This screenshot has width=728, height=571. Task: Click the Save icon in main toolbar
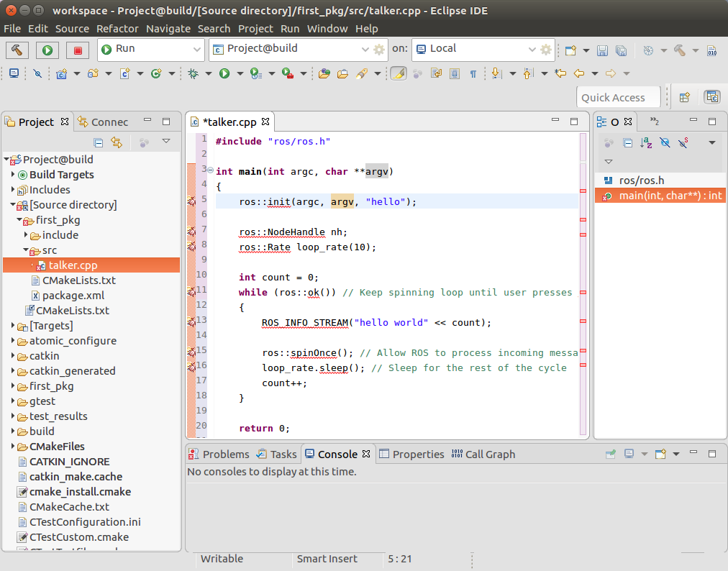pyautogui.click(x=603, y=50)
